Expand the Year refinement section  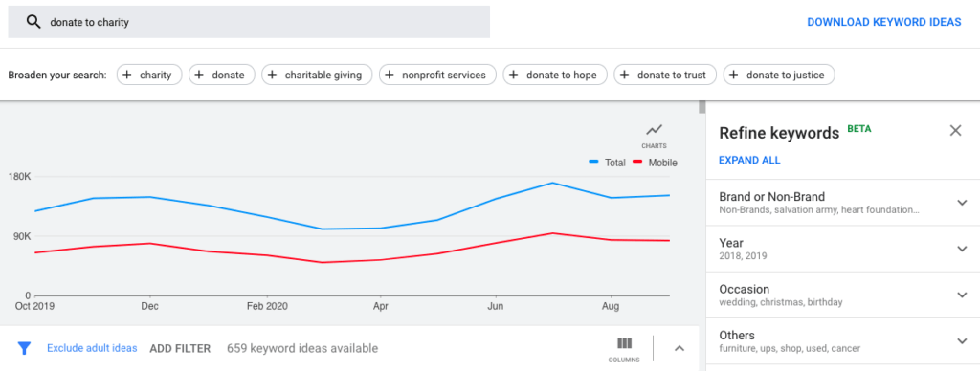click(x=843, y=249)
